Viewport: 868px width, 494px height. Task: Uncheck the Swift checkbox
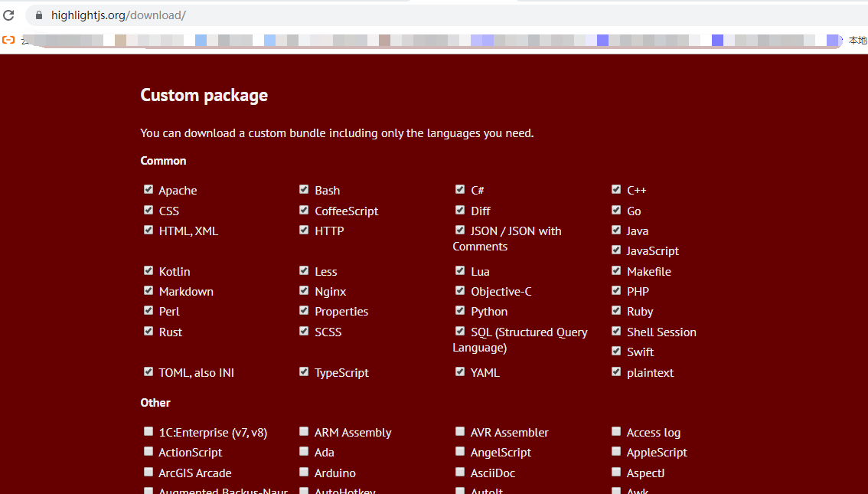(616, 351)
